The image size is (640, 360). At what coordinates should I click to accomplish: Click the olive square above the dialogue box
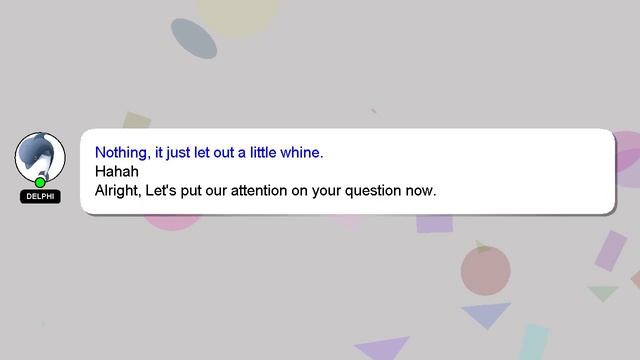click(x=137, y=120)
